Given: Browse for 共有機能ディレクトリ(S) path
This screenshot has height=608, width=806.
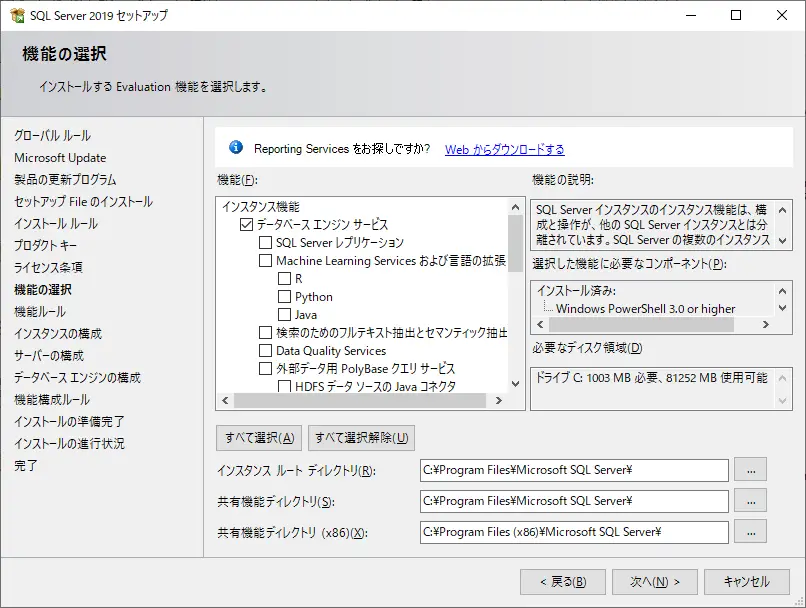Looking at the screenshot, I should pos(750,501).
